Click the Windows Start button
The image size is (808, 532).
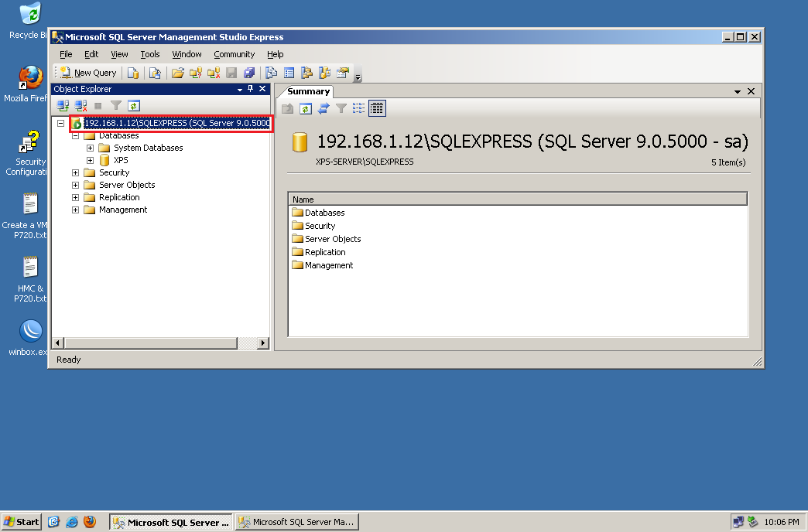click(21, 522)
